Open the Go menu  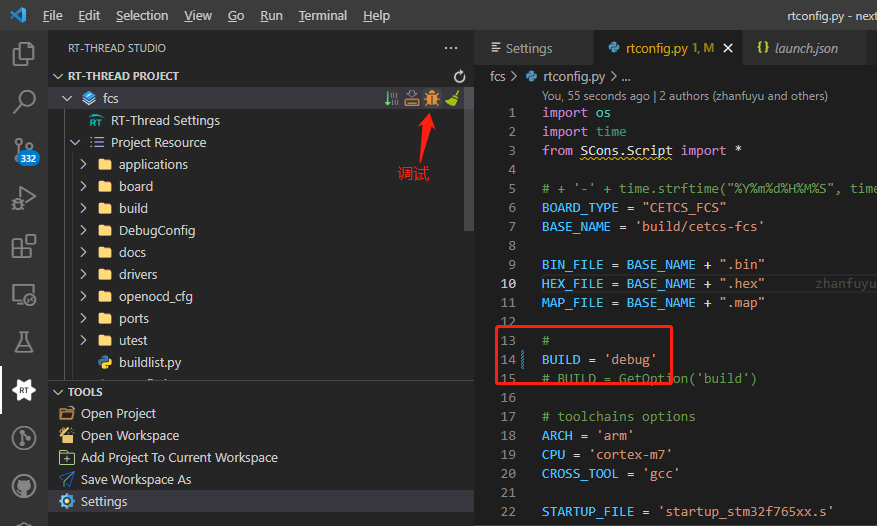[236, 16]
